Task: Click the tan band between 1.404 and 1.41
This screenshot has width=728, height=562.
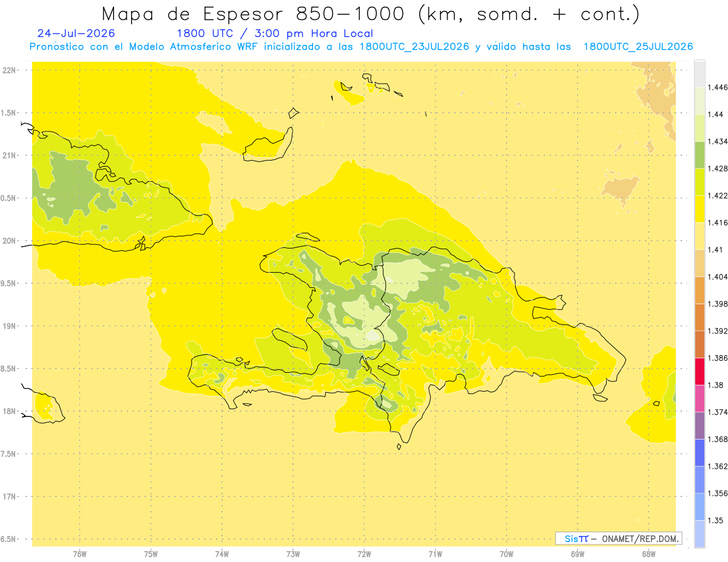Action: pos(699,263)
